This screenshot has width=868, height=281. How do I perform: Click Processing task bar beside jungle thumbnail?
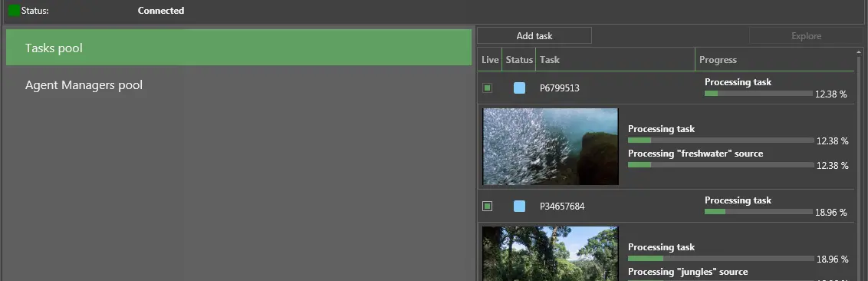(721, 258)
